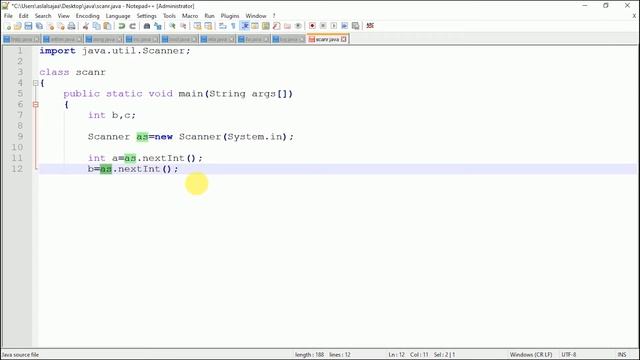Open Find with the binoculars icon
The height and width of the screenshot is (360, 640).
pyautogui.click(x=147, y=26)
